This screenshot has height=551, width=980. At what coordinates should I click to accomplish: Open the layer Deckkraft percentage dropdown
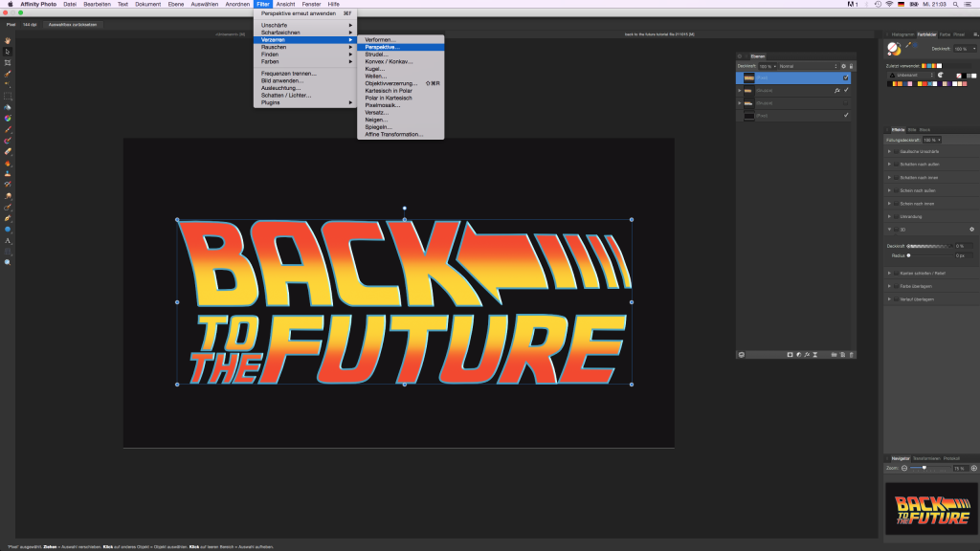(767, 66)
